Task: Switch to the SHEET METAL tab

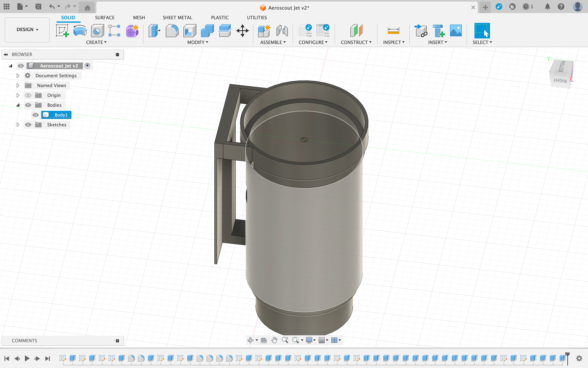Action: (177, 18)
